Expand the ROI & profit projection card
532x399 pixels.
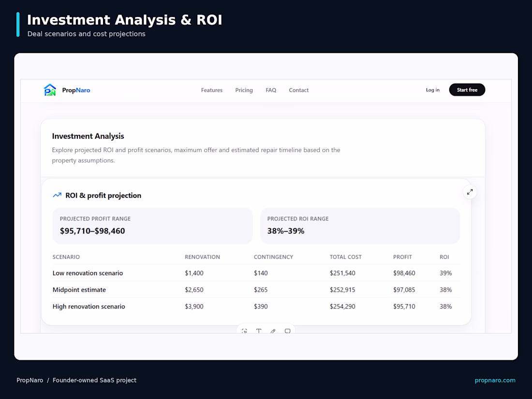pos(470,192)
